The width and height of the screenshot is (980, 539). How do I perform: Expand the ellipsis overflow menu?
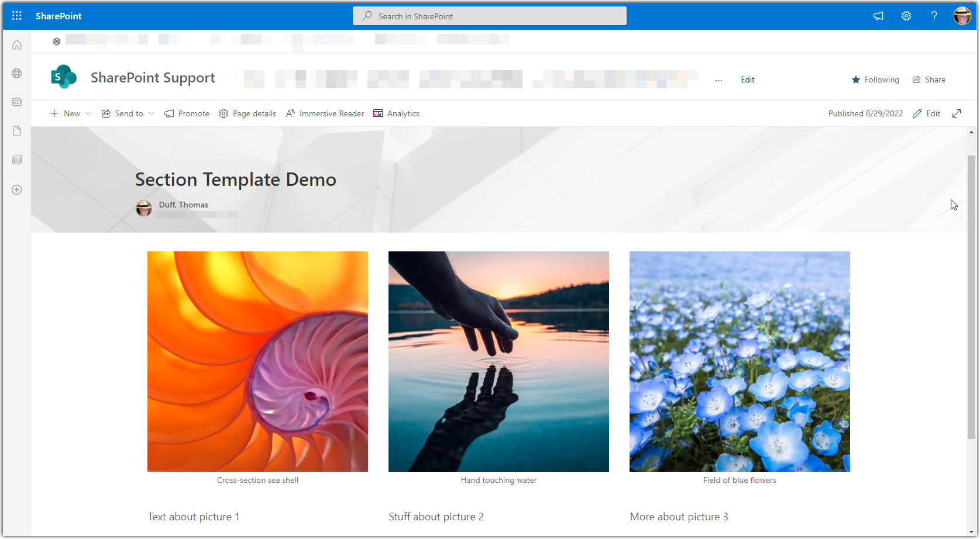point(718,80)
